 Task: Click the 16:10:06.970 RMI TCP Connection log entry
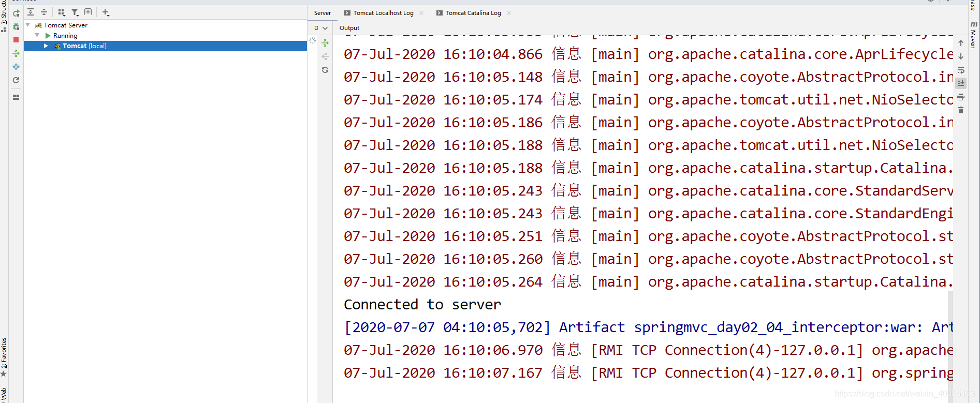coord(648,350)
